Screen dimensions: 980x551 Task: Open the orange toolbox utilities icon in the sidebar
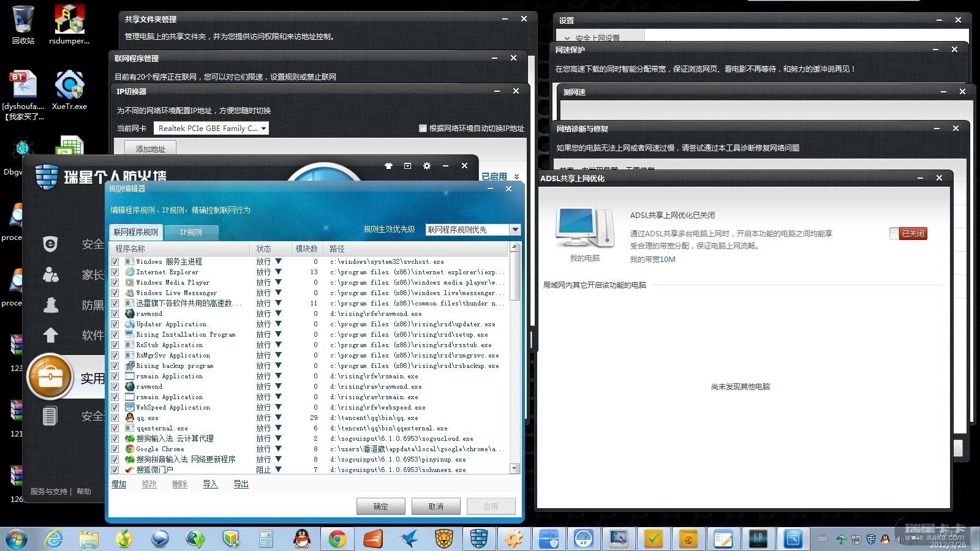click(x=50, y=377)
